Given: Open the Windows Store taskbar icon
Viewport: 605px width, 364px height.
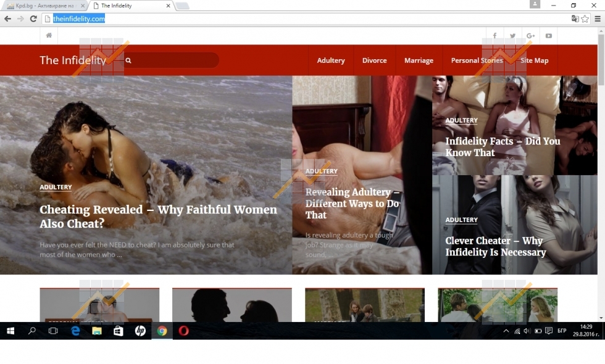Looking at the screenshot, I should pos(119,331).
